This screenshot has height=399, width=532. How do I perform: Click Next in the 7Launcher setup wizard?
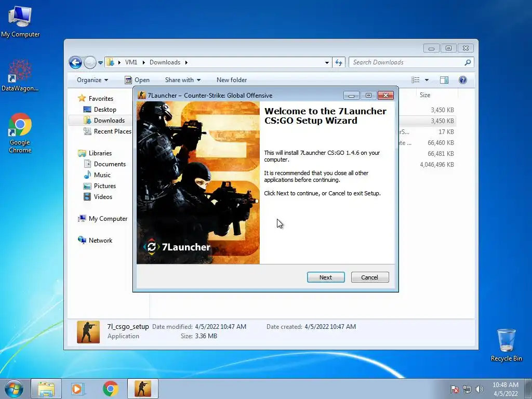coord(326,277)
